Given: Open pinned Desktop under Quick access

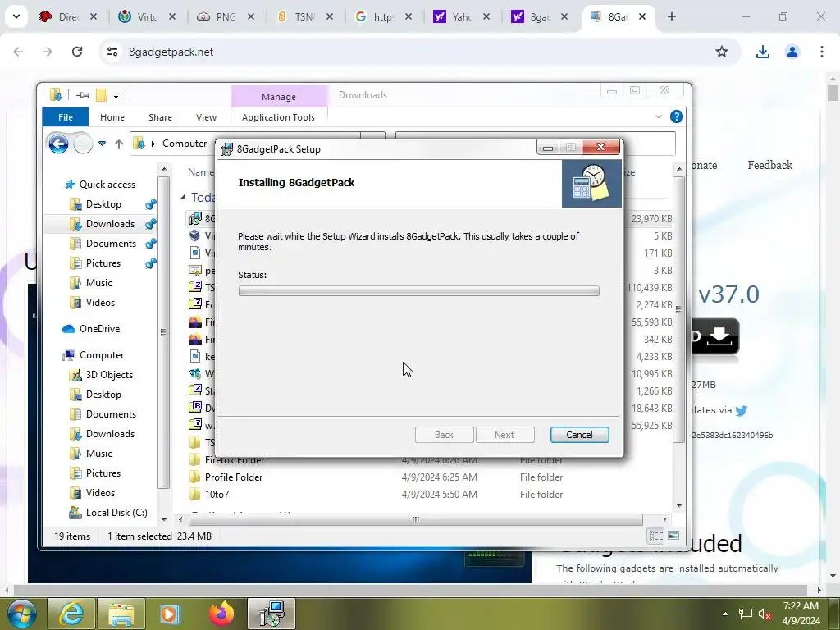Looking at the screenshot, I should click(103, 204).
